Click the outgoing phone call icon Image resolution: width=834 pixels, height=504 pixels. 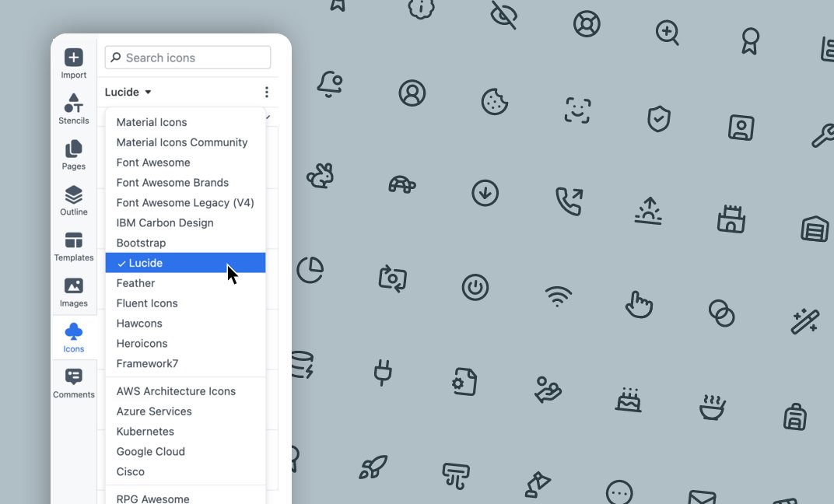(569, 201)
